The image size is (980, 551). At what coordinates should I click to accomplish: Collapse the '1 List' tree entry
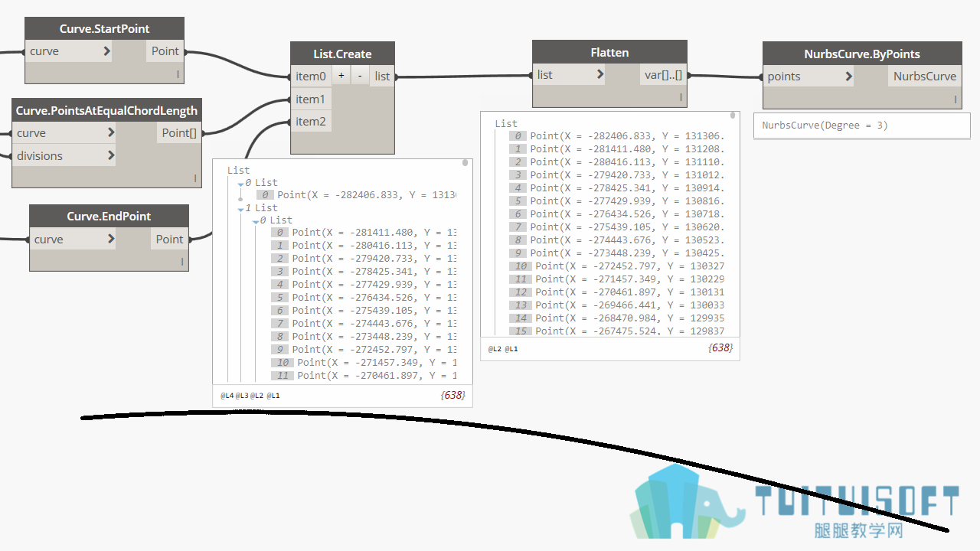coord(240,209)
